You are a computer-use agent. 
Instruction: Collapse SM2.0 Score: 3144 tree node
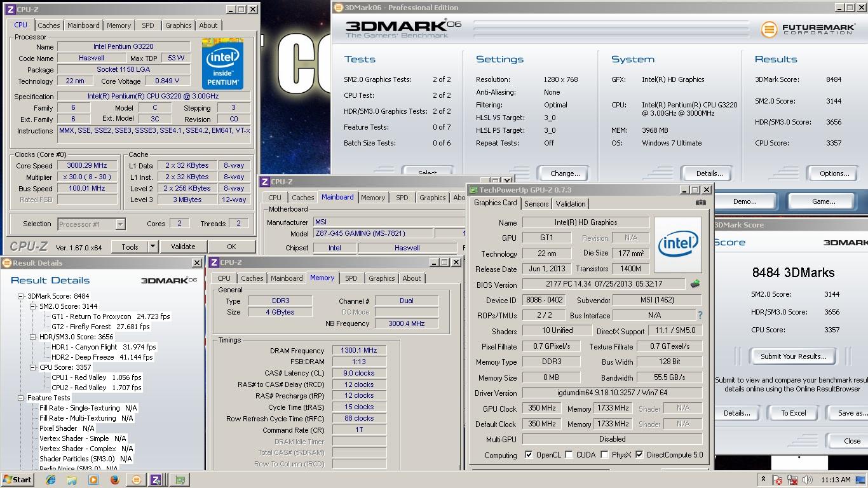[33, 306]
